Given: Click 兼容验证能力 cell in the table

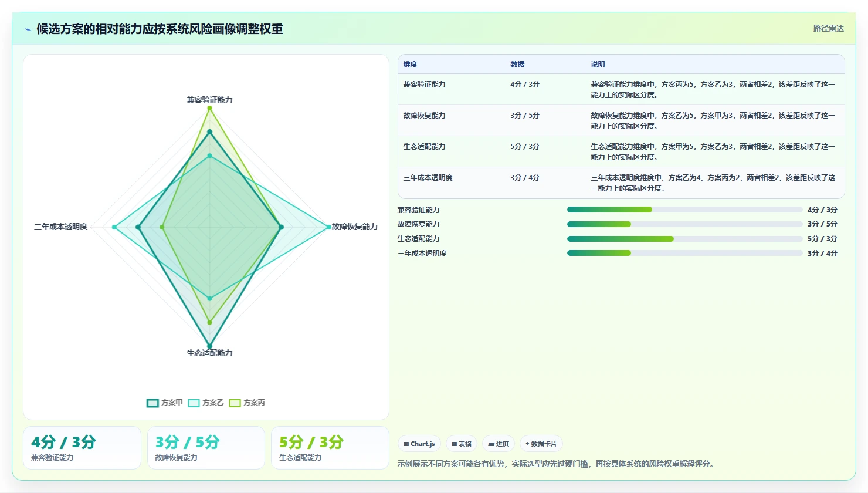Looking at the screenshot, I should click(x=424, y=85).
